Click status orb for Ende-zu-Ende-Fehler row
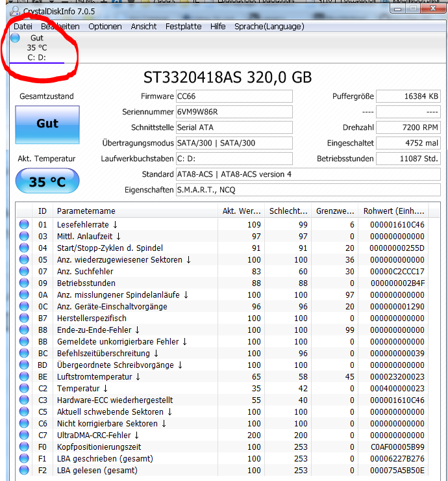Image resolution: width=448 pixels, height=481 pixels. pos(24,330)
